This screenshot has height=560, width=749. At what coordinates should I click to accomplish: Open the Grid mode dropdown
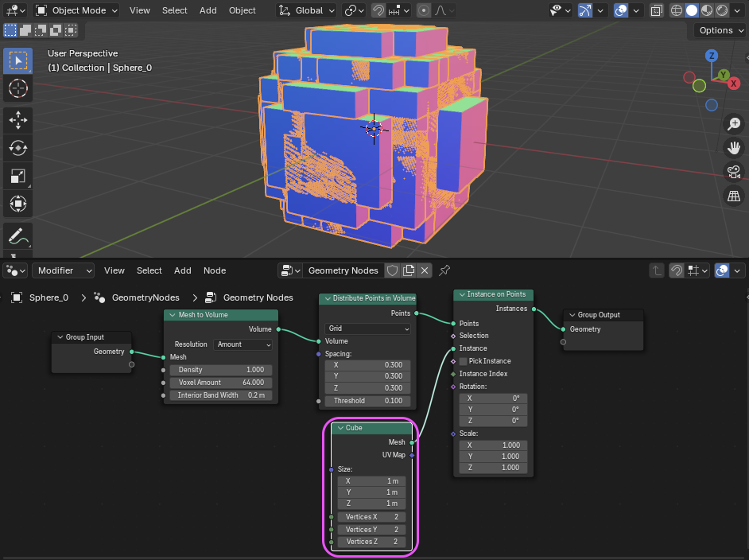[x=367, y=329]
